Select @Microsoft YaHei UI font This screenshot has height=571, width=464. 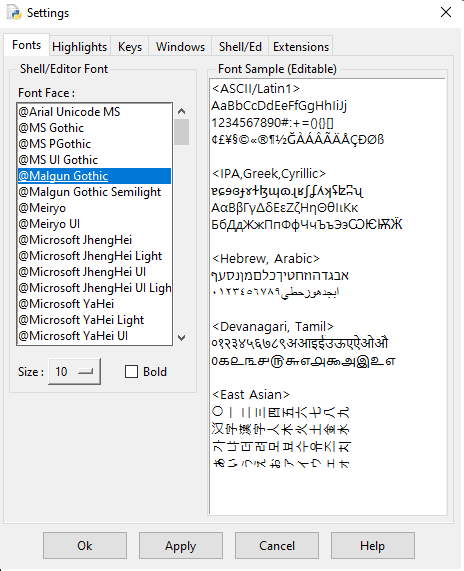[x=94, y=336]
